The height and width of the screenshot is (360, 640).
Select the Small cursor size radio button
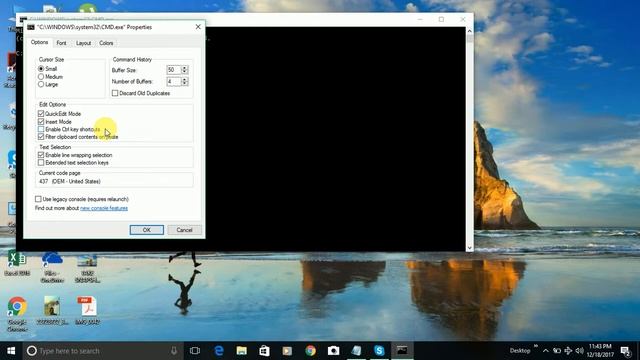point(41,69)
